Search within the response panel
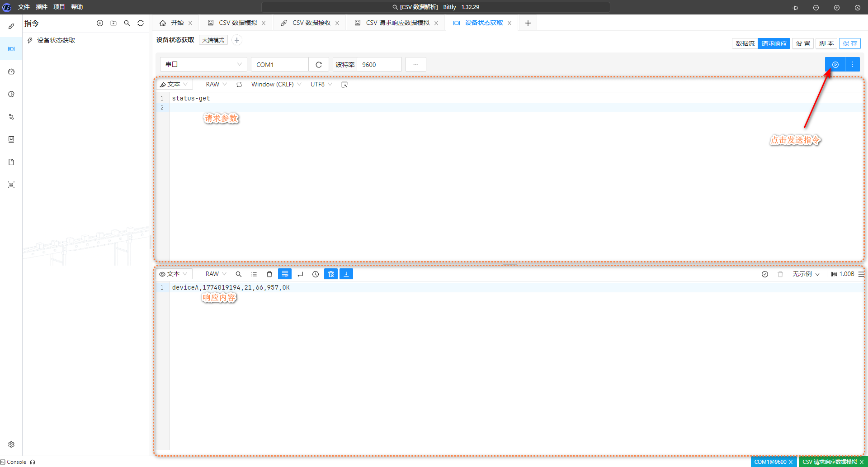The width and height of the screenshot is (868, 467). click(x=239, y=274)
